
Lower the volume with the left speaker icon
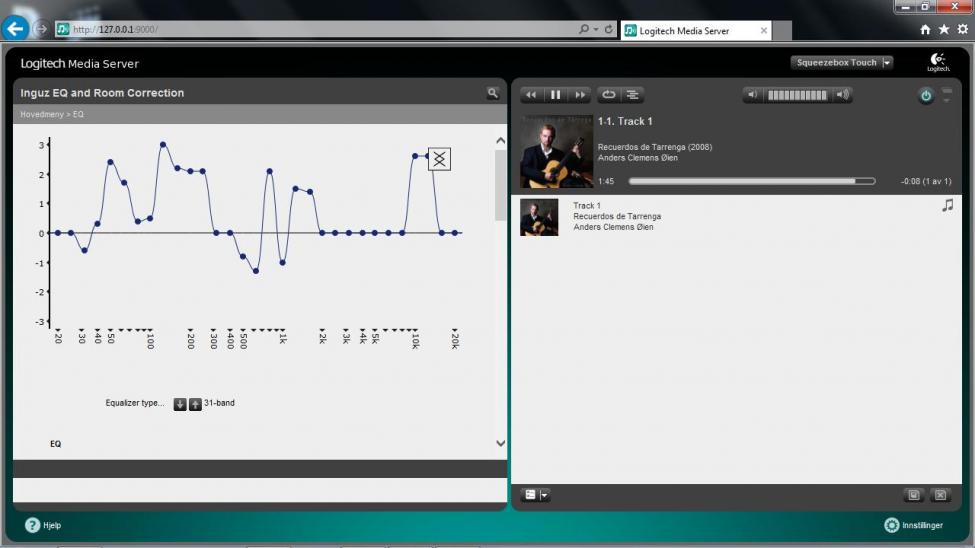pos(752,95)
